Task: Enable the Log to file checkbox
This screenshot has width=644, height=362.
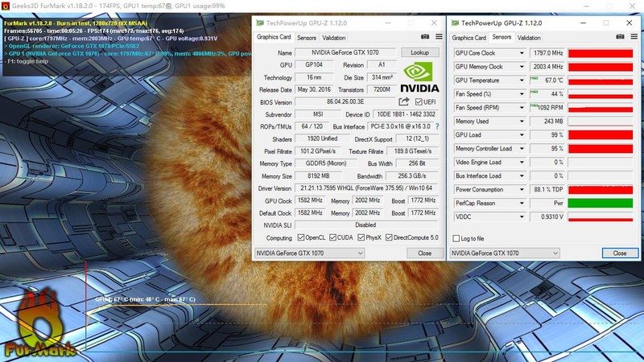Action: pyautogui.click(x=456, y=238)
